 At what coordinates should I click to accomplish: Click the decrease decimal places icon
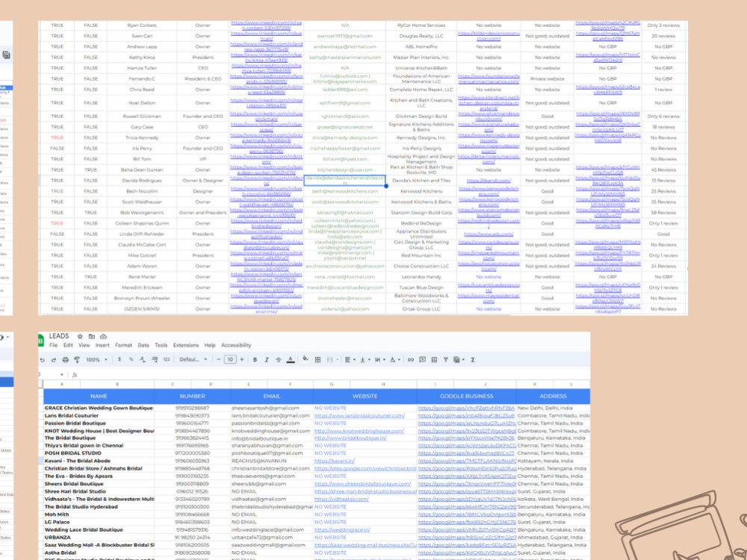point(143,360)
